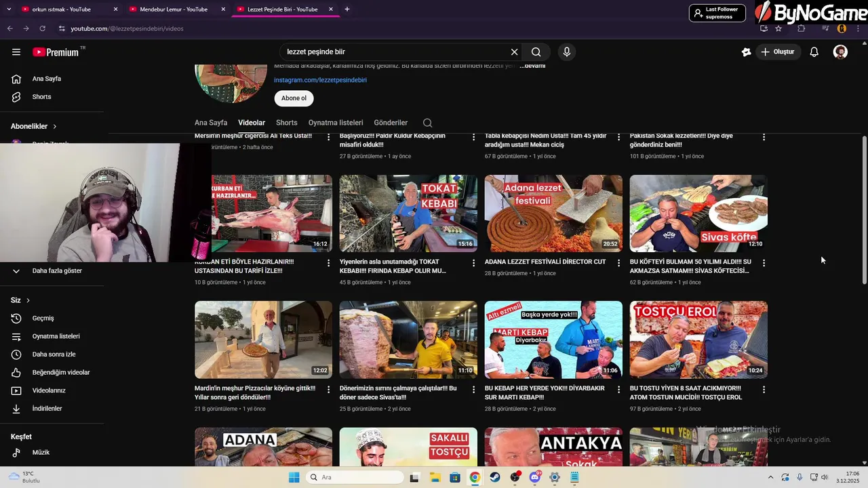Switch to channel Shorts tab
This screenshot has height=488, width=868.
[287, 123]
